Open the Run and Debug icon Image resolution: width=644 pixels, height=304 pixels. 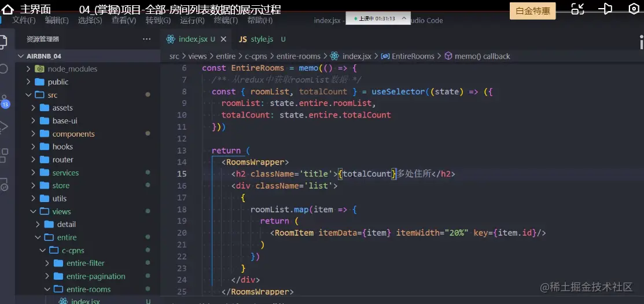coord(3,127)
